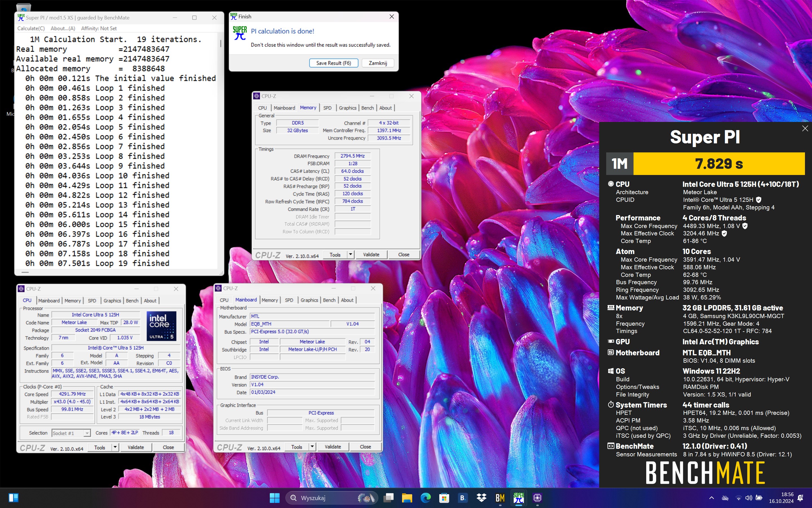Click the Motherboard icon in BenchMate panel
Image resolution: width=812 pixels, height=508 pixels.
(x=611, y=352)
